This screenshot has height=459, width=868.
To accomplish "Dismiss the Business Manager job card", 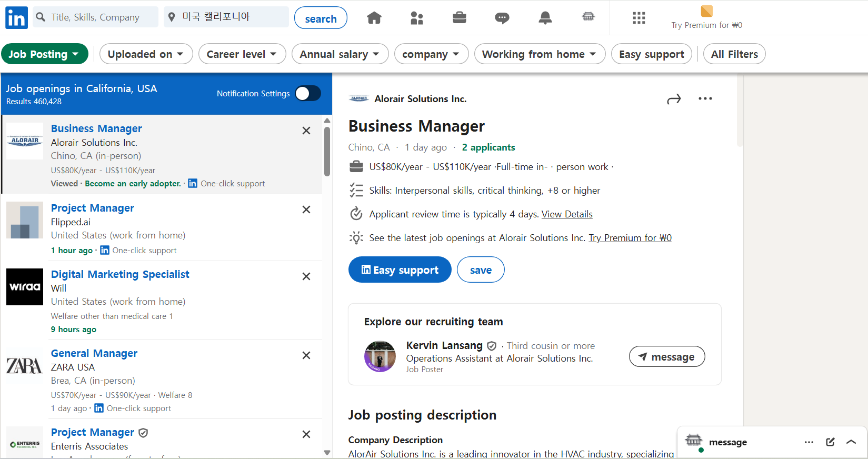I will [306, 131].
